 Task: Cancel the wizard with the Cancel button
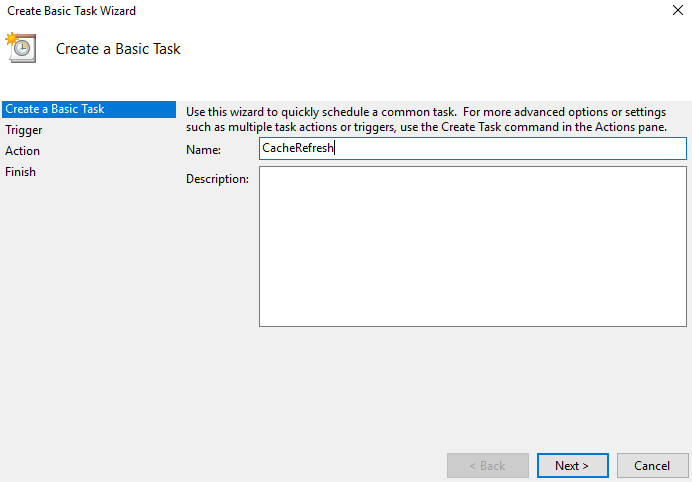[x=652, y=465]
